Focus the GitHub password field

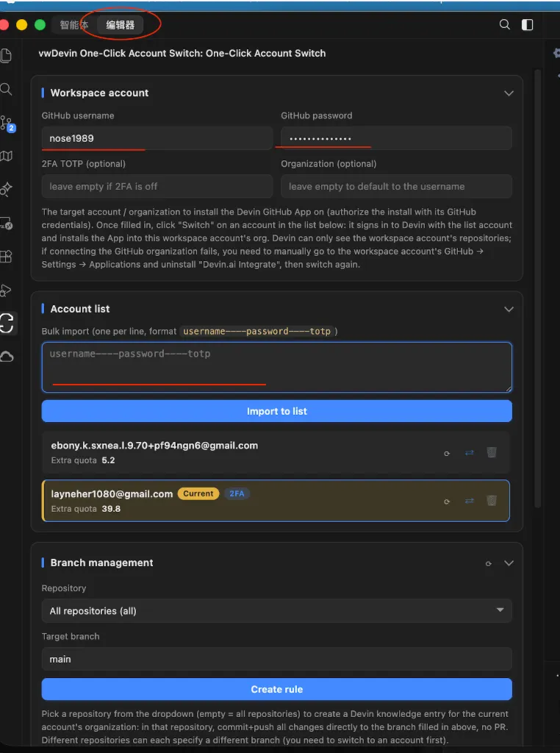[396, 138]
